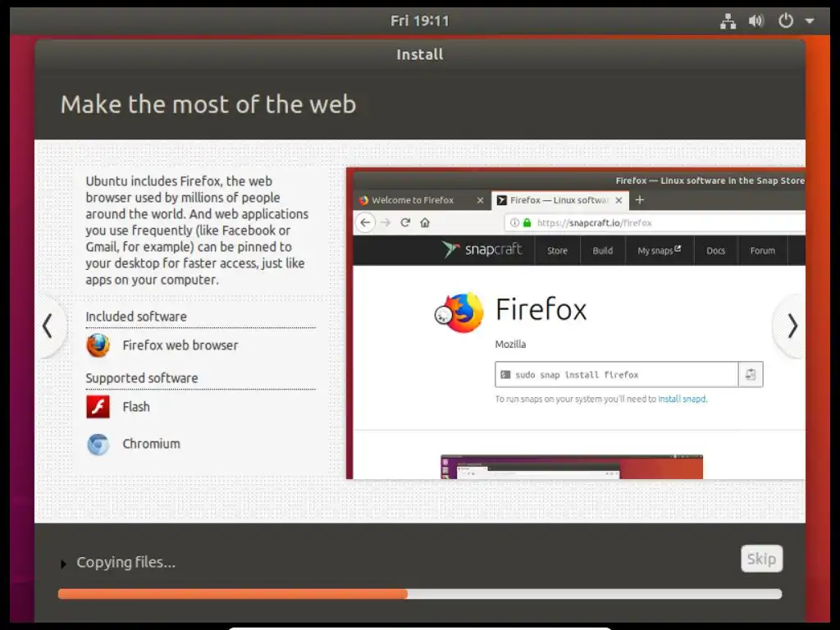Click the green padlock security icon

pyautogui.click(x=527, y=223)
